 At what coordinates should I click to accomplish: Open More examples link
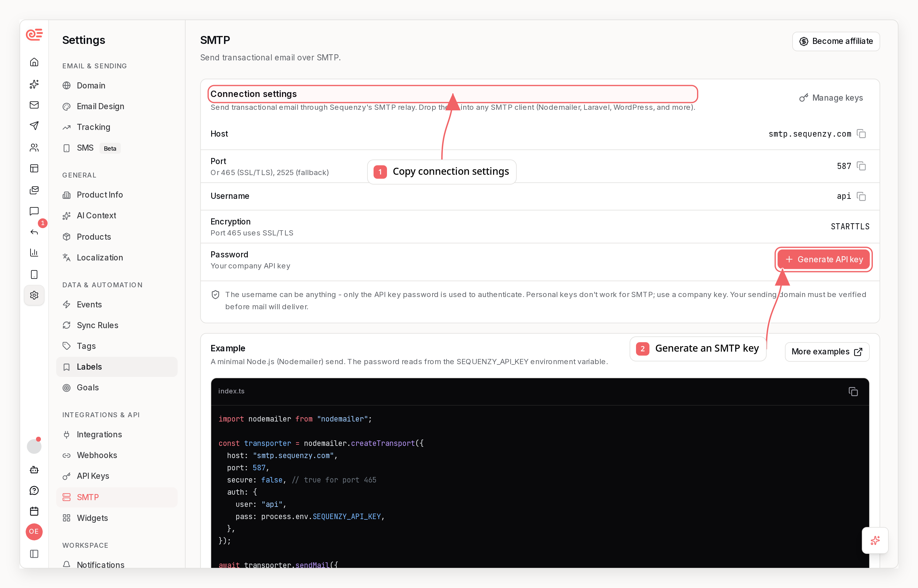point(827,352)
